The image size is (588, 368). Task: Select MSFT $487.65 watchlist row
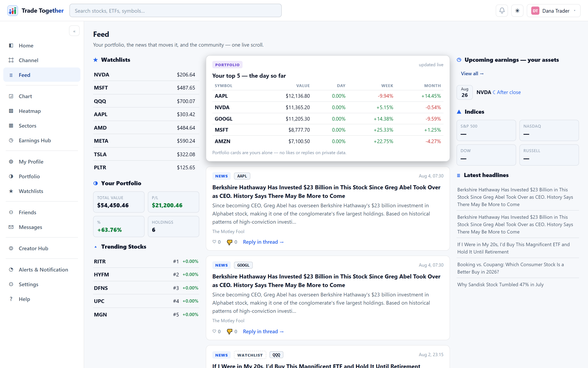(146, 88)
